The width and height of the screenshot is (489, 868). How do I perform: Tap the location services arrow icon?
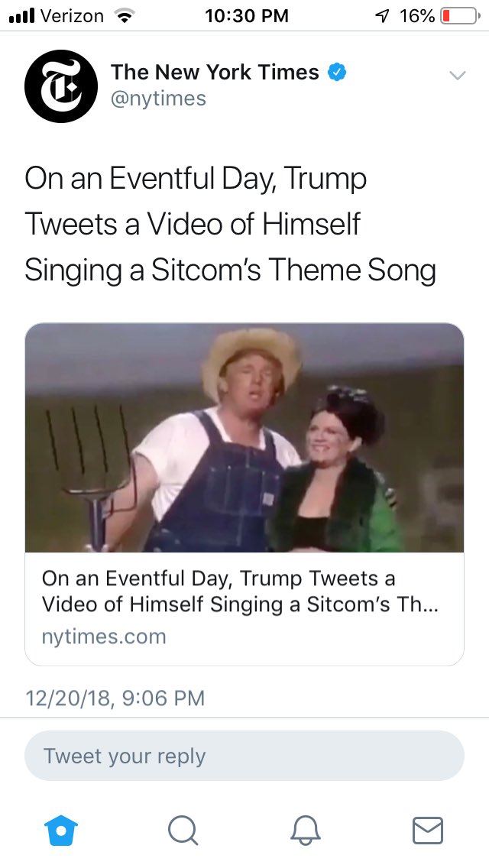[382, 16]
